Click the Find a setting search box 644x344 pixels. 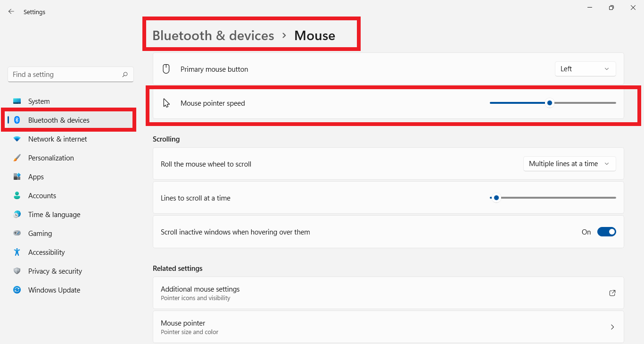click(x=65, y=75)
